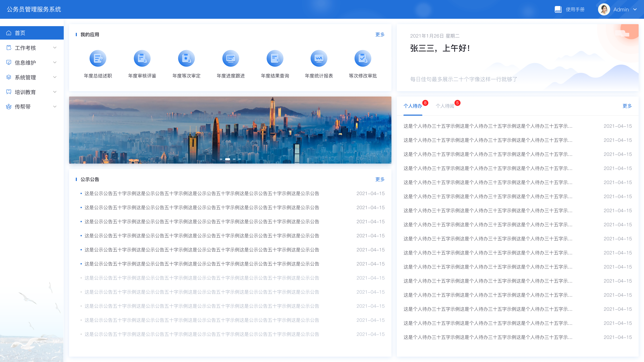
Task: Open the 等次修改审批 app icon
Action: coord(363,59)
